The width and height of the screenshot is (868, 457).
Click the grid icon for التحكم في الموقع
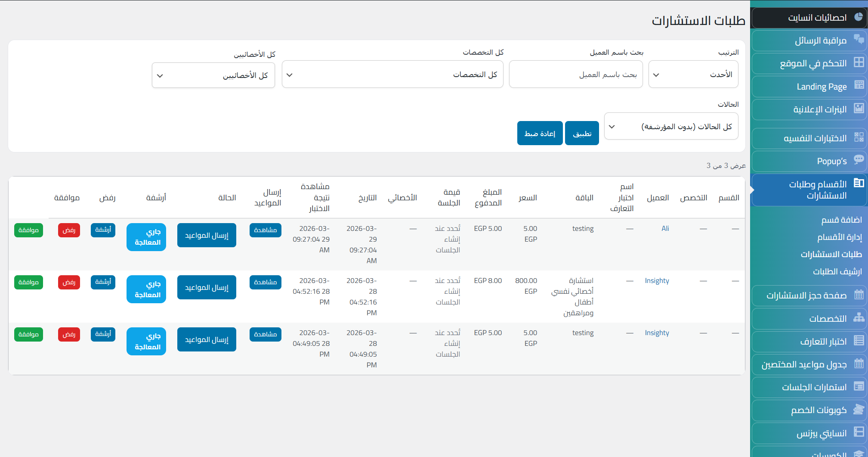pos(859,62)
